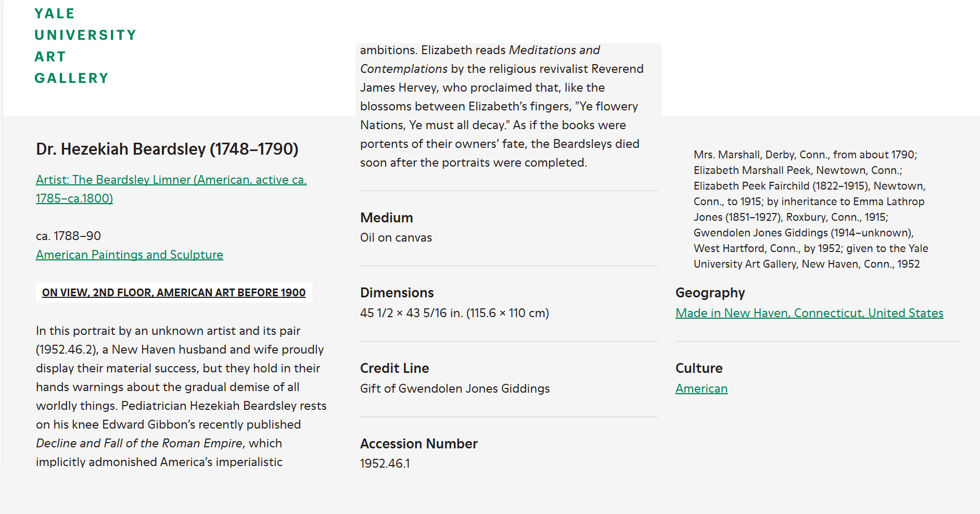Open American Paintings and Sculpture department link

pos(129,255)
